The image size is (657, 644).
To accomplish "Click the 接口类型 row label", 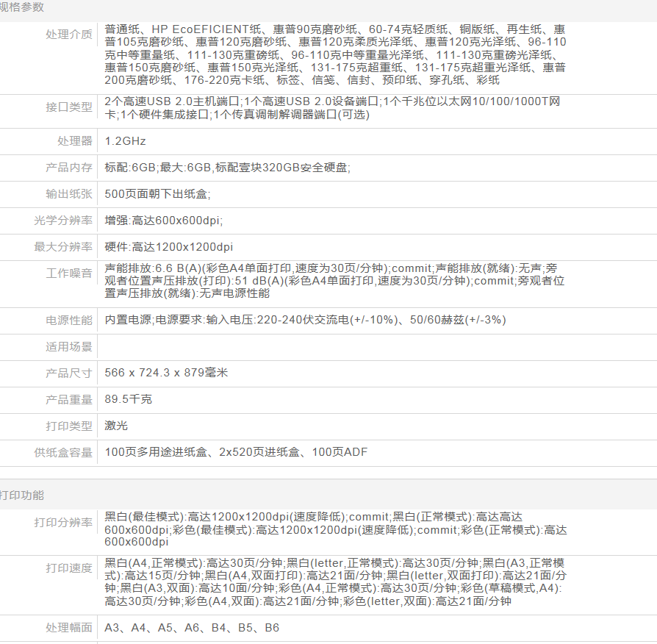I will pyautogui.click(x=69, y=107).
